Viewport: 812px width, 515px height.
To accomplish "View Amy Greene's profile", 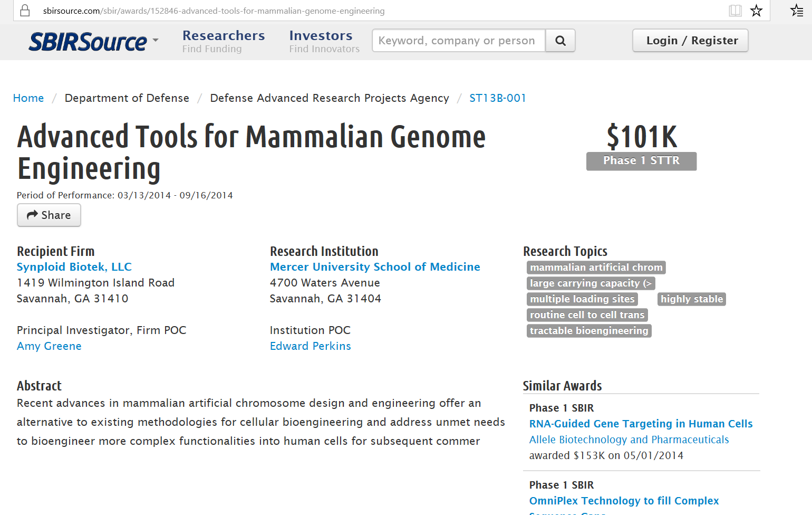I will (49, 346).
